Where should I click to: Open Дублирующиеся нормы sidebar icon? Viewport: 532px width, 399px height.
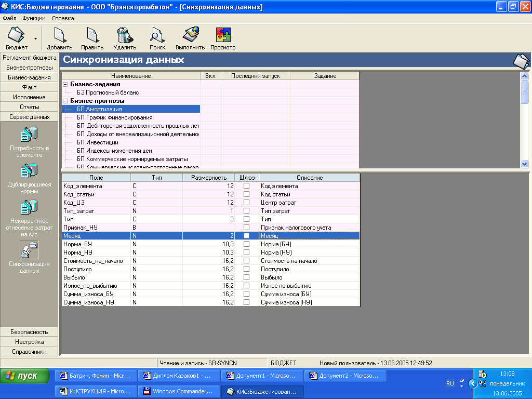tap(29, 171)
